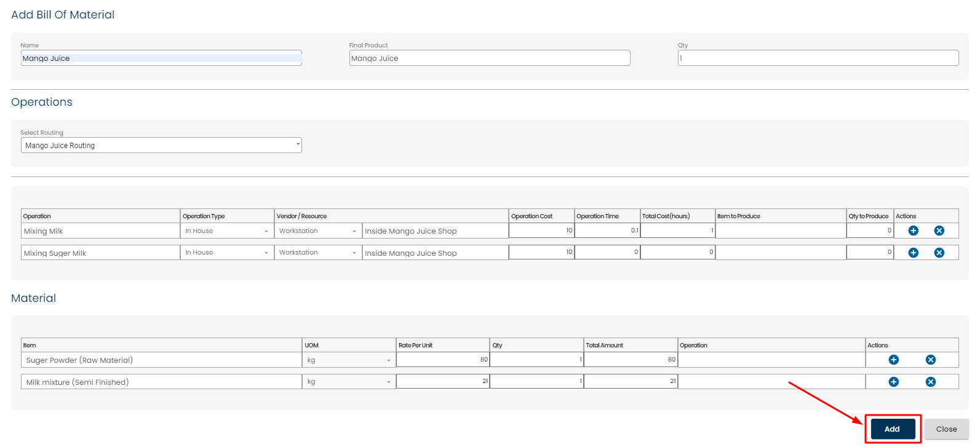Edit the Mixing Milk operation name
The width and height of the screenshot is (980, 447).
(x=100, y=231)
